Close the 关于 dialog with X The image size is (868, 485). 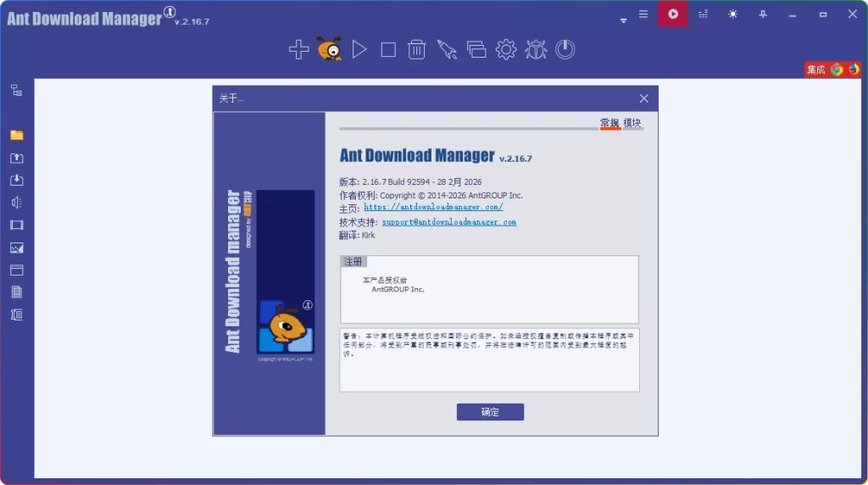click(644, 98)
